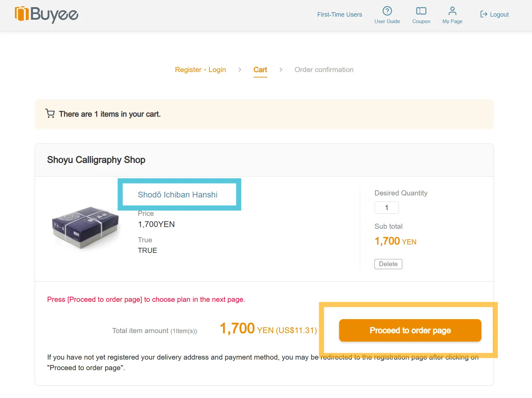Screen dimensions: 532x398
Task: Click the Logout text link
Action: pyautogui.click(x=499, y=15)
